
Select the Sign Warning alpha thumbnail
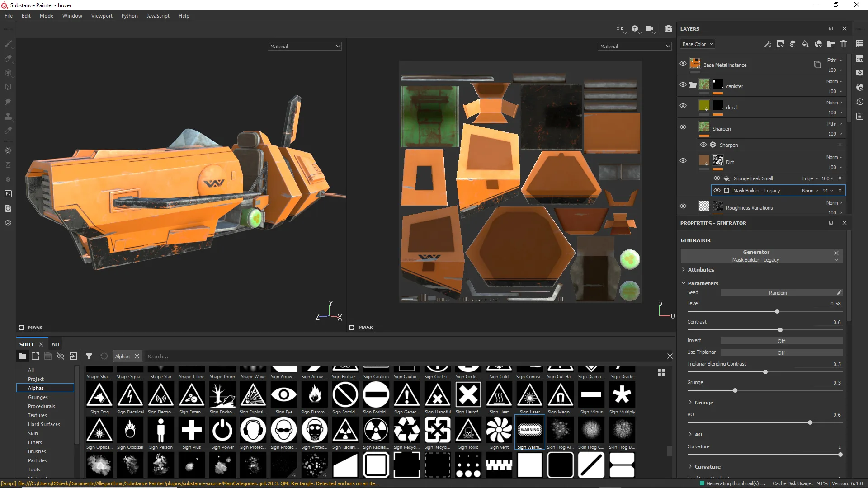click(x=529, y=430)
